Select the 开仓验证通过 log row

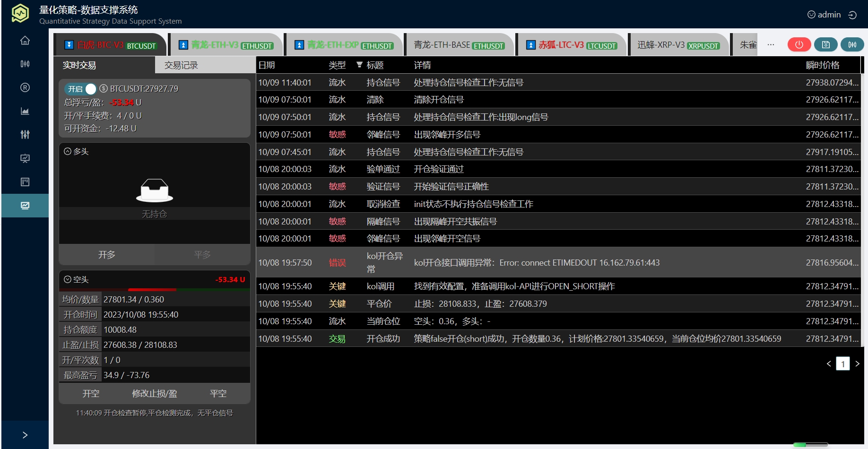558,169
